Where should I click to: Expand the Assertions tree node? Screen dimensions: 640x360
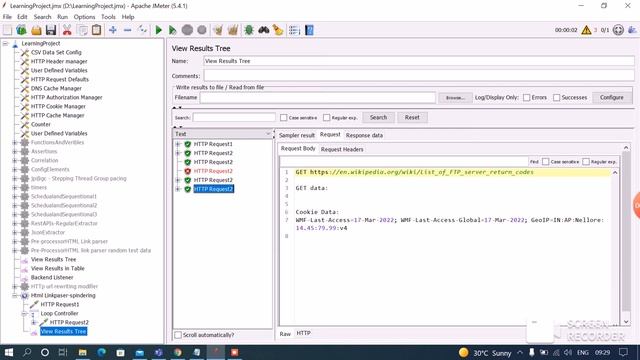pos(15,151)
